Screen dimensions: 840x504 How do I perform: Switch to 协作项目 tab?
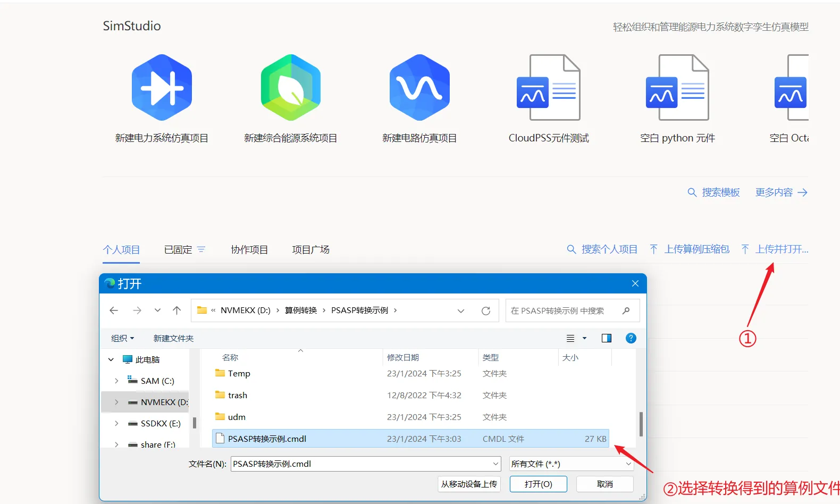(x=249, y=250)
